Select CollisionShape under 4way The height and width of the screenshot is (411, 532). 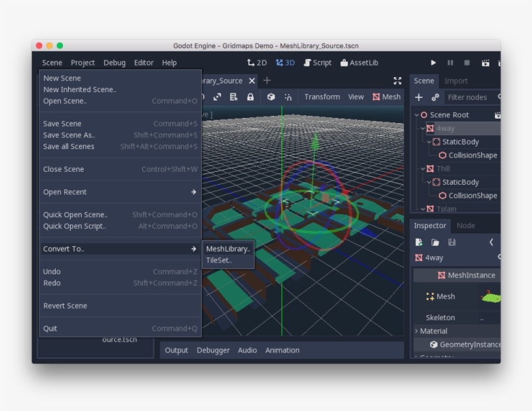pyautogui.click(x=472, y=156)
